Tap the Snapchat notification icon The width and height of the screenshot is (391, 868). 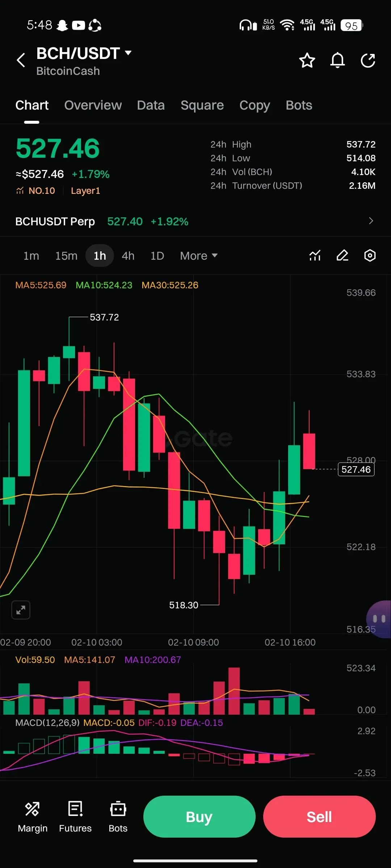(x=62, y=25)
